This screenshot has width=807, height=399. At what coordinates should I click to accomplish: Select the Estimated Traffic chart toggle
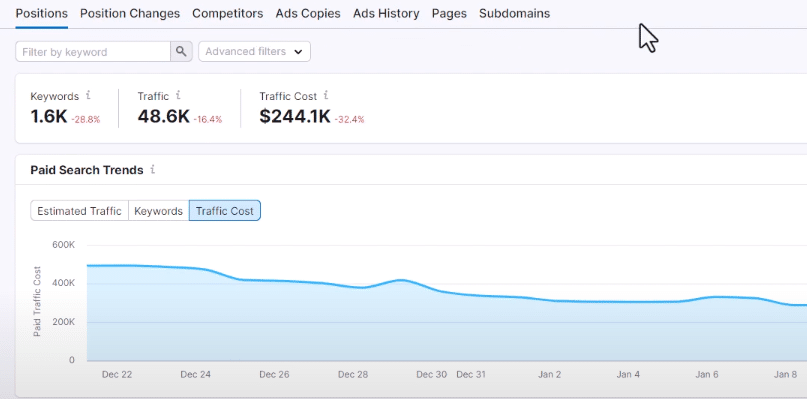tap(79, 211)
